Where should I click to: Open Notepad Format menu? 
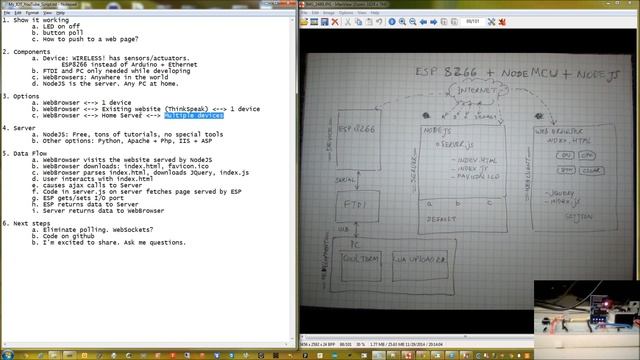click(32, 13)
